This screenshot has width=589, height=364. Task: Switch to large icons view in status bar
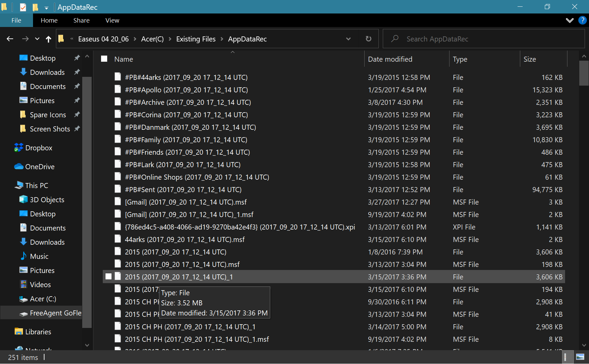pos(580,357)
